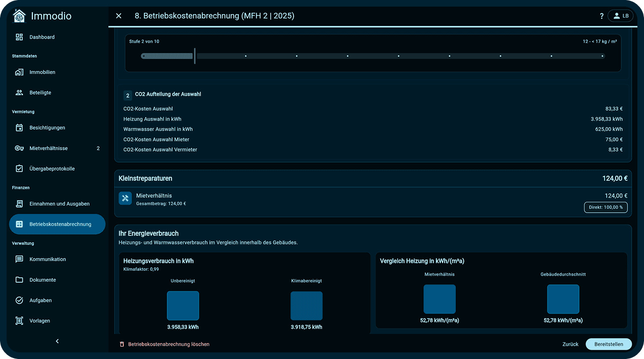Image resolution: width=644 pixels, height=359 pixels.
Task: Click the CO2 Stufe slider handle
Action: pos(194,56)
